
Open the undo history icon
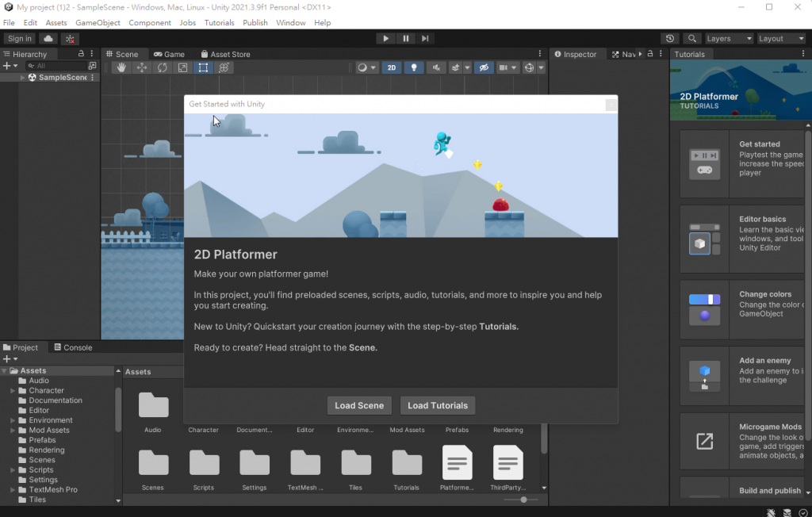670,39
